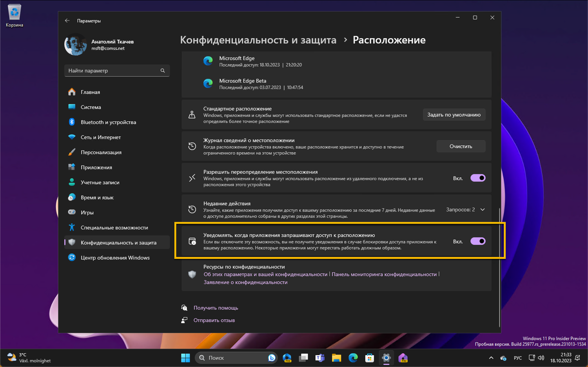
Task: Open Время и язык settings
Action: (117, 197)
